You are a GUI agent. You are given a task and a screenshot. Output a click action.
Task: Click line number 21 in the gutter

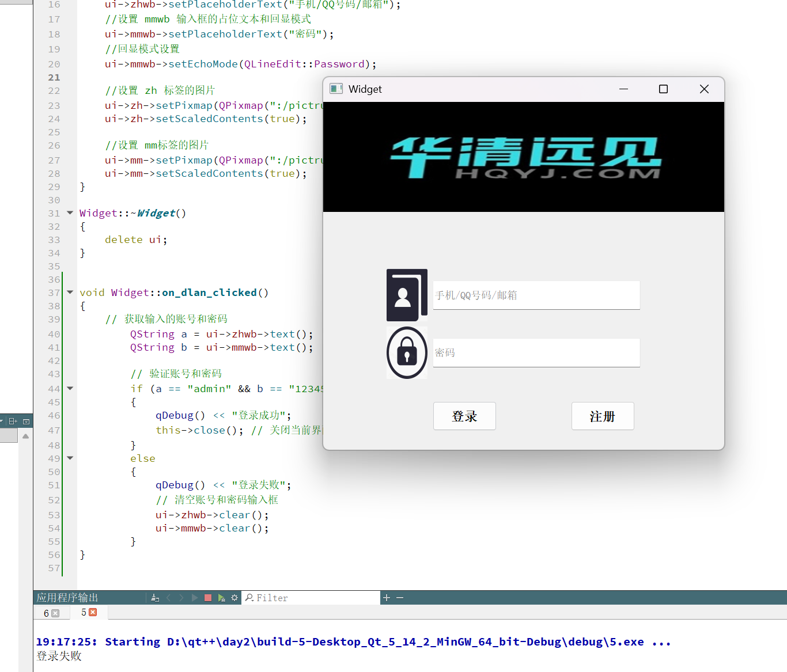[54, 77]
